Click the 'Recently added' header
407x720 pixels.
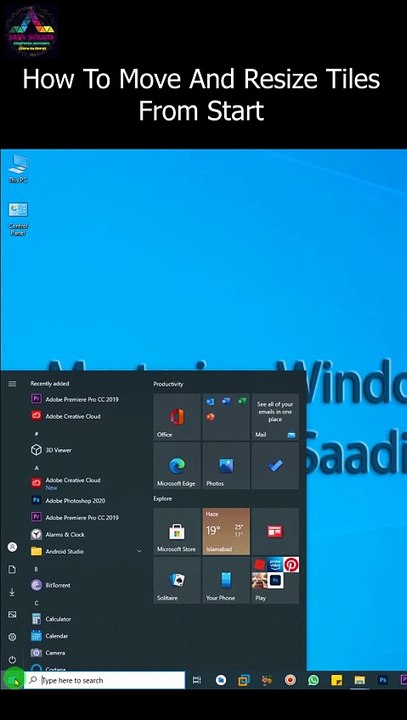[x=50, y=383]
